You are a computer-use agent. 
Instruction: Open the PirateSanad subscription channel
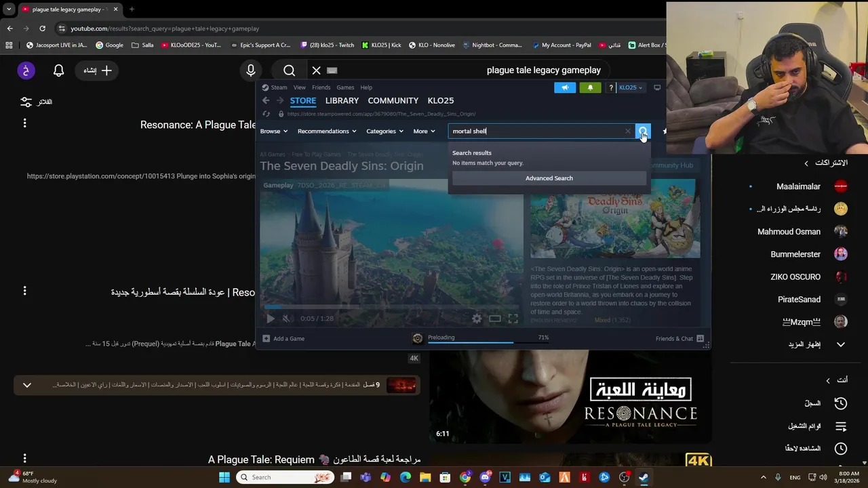point(799,300)
